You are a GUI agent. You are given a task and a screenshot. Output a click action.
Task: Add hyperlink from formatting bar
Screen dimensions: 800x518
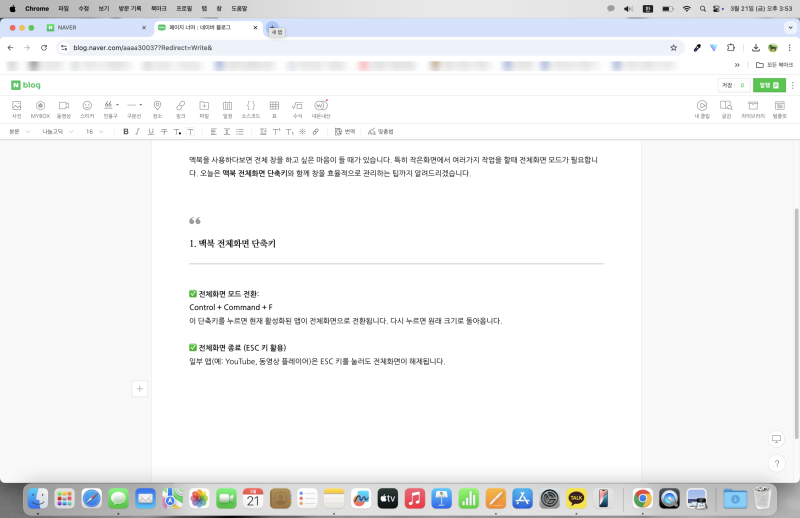click(x=316, y=132)
